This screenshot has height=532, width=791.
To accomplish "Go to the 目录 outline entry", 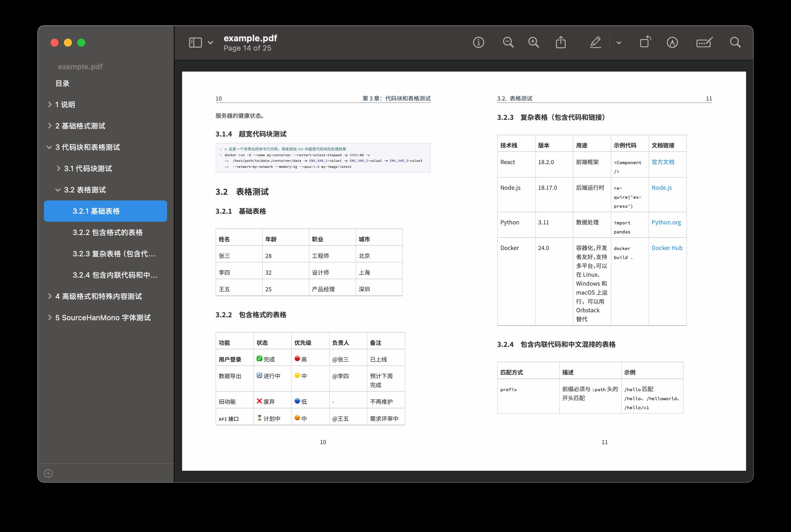I will pos(62,84).
